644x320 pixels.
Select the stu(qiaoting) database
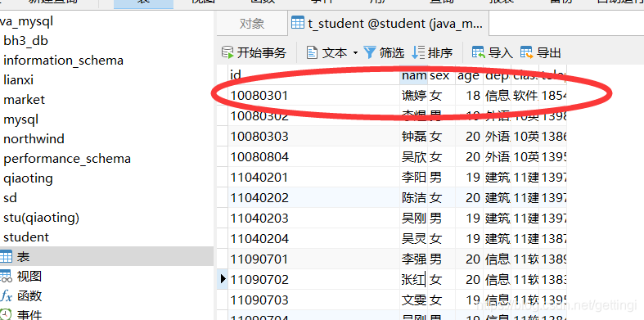point(41,218)
